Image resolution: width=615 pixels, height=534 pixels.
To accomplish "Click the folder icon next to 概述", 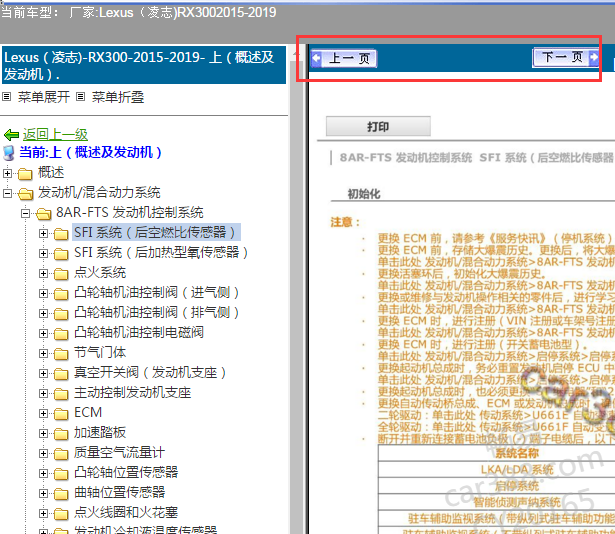I will [x=25, y=173].
